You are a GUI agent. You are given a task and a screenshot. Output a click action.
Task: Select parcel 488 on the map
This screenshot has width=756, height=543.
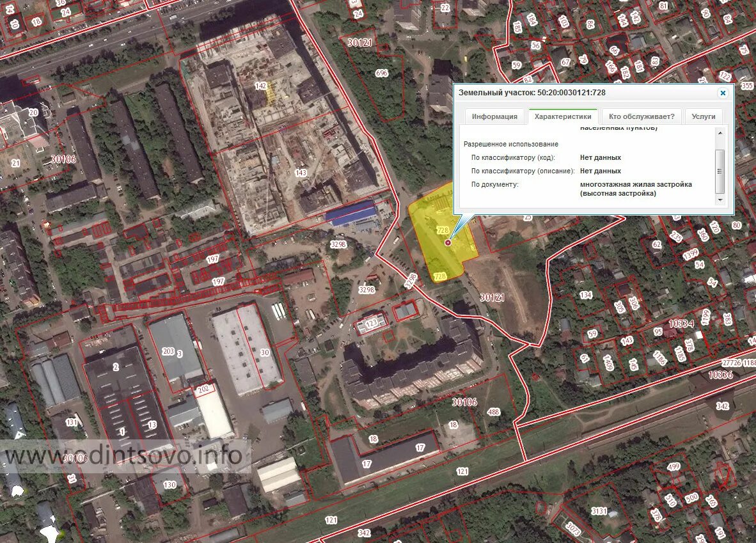coord(494,412)
